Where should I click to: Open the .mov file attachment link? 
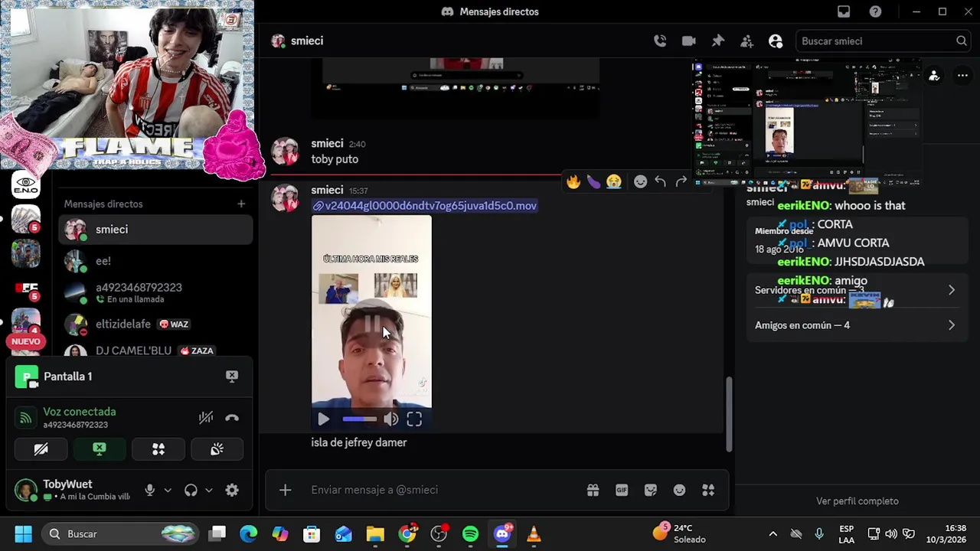coord(424,206)
